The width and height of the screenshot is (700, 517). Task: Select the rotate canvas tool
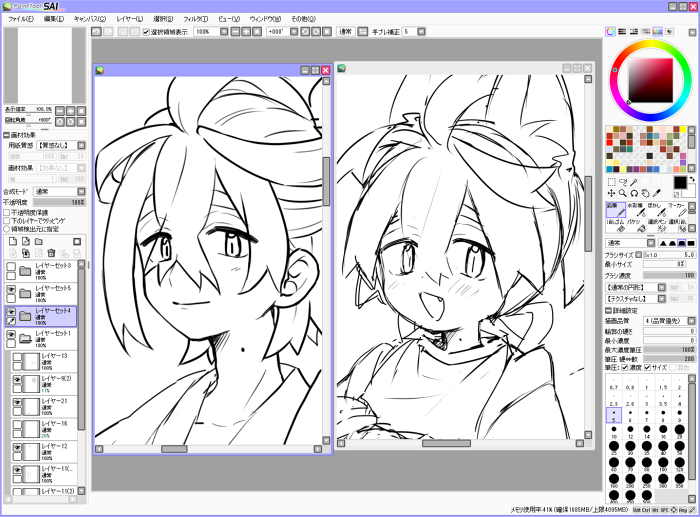pos(634,193)
